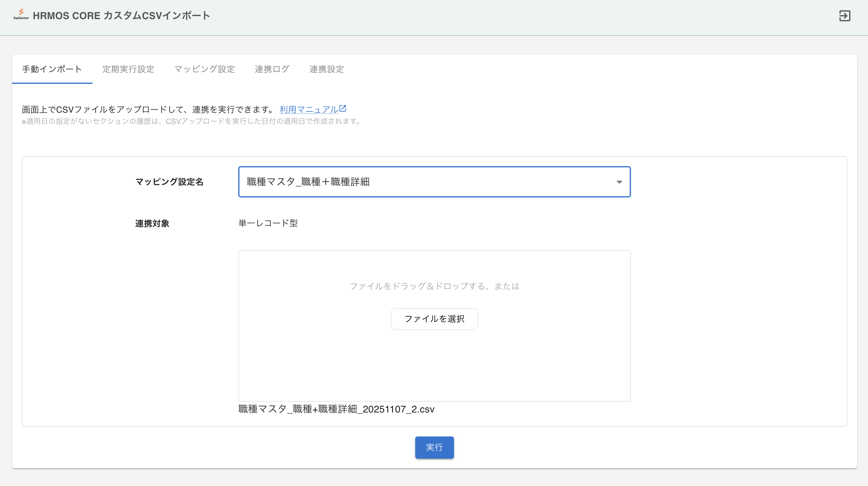Switch to the 連携設定 tab
The height and width of the screenshot is (486, 868).
click(x=327, y=69)
